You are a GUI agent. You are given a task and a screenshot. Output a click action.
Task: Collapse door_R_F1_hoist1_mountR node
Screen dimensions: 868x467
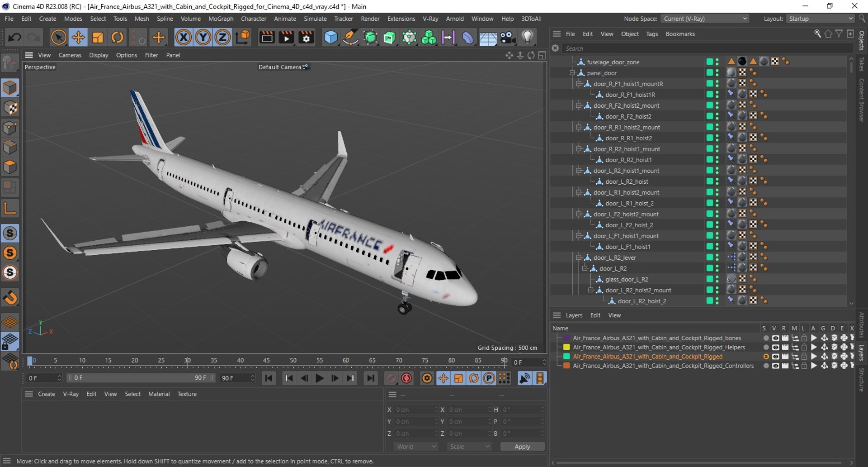(x=579, y=84)
